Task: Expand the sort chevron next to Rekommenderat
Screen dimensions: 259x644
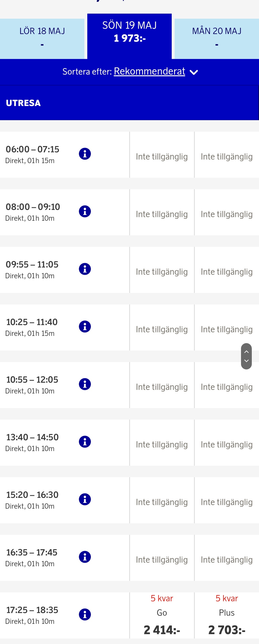Action: pos(194,72)
